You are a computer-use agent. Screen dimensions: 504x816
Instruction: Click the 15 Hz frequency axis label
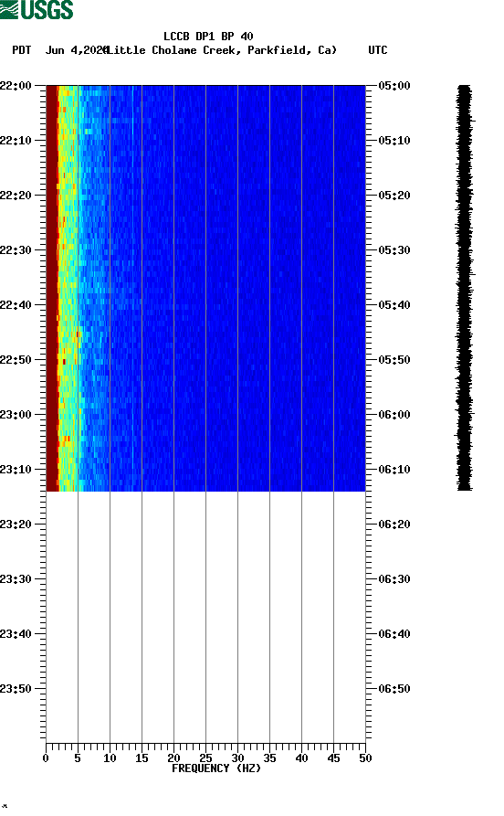point(142,758)
